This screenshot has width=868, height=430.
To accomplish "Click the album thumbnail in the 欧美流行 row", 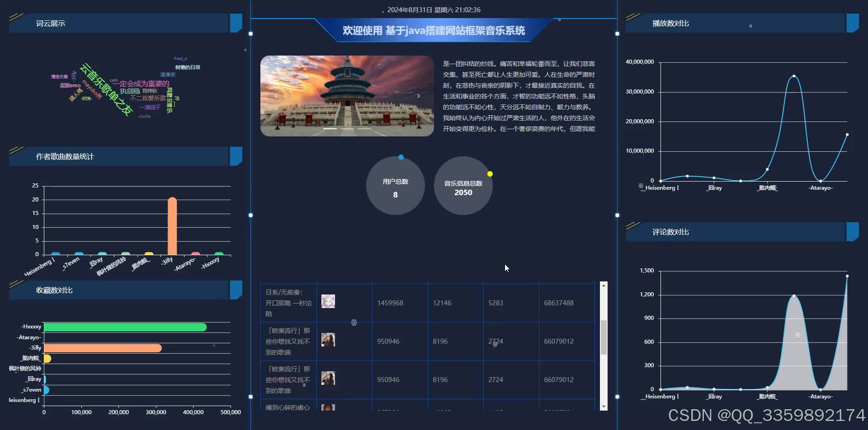I will 328,340.
